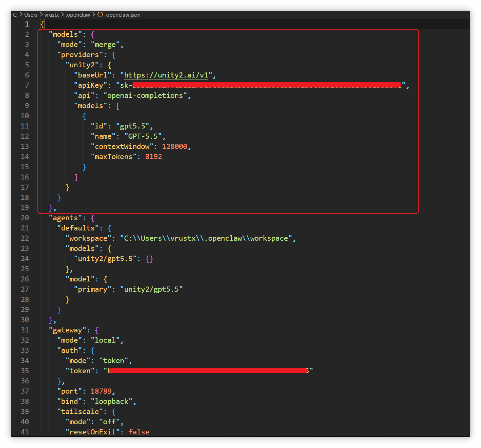
Task: Click the C: root breadcrumb item
Action: pos(15,15)
